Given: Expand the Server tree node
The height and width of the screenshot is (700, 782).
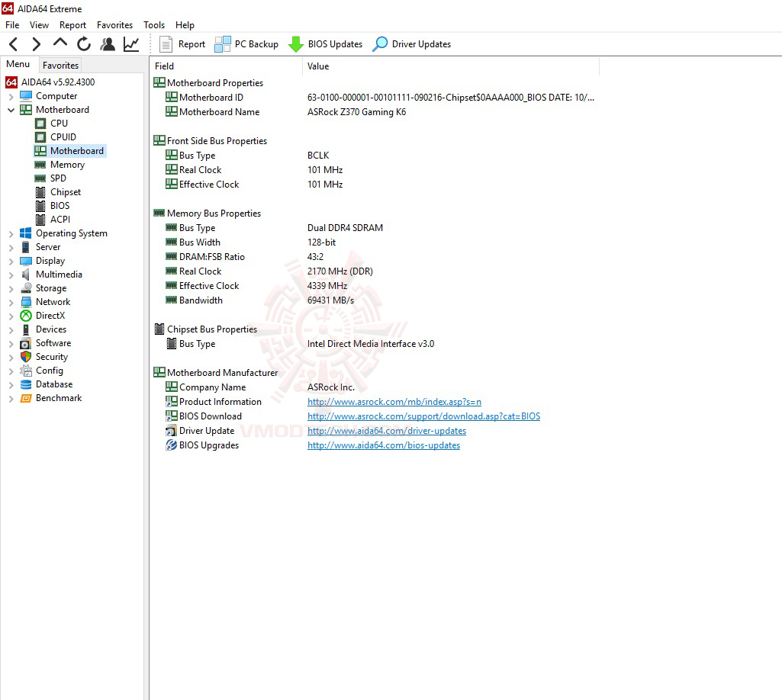Looking at the screenshot, I should (x=11, y=247).
